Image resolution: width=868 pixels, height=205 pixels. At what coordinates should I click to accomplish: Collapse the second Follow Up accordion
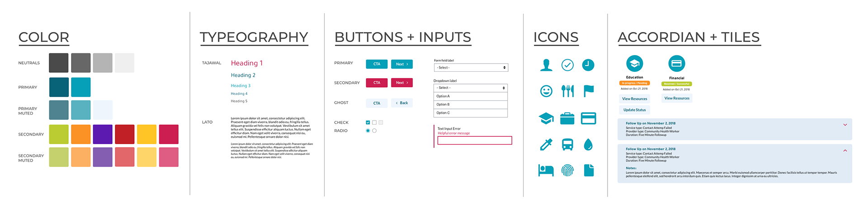845,150
